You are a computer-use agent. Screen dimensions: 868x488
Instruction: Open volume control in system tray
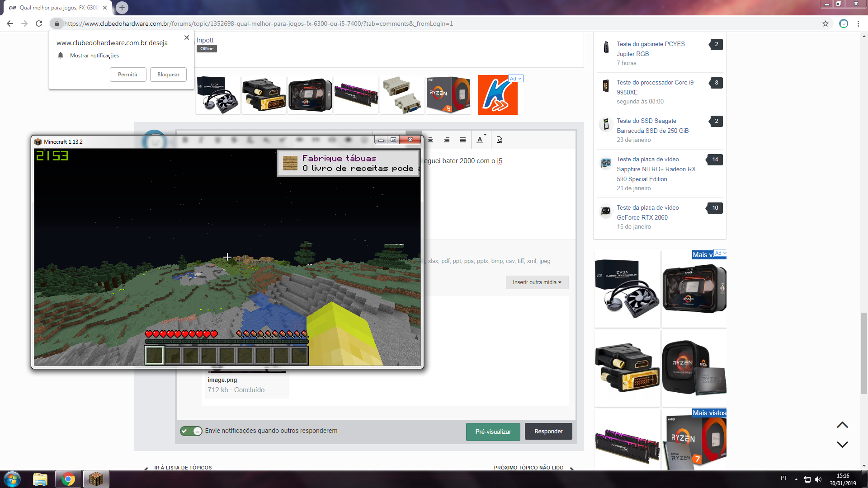pos(818,479)
